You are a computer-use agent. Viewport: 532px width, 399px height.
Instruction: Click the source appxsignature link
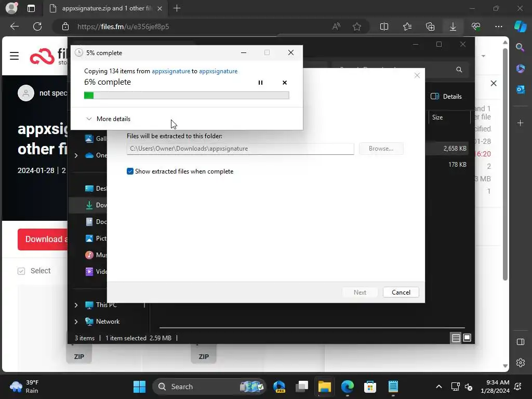point(170,71)
